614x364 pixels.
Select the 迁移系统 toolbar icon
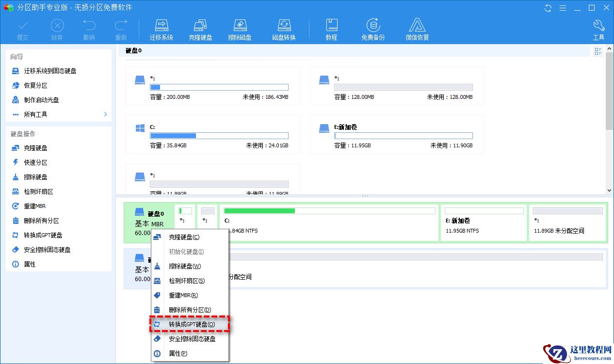[x=162, y=28]
